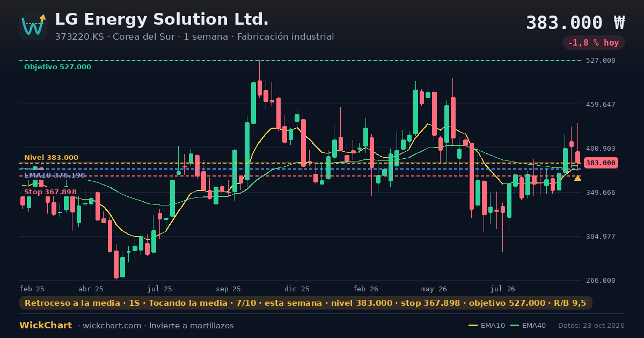644x338 pixels.
Task: Open the wickchart.com link
Action: (112, 326)
